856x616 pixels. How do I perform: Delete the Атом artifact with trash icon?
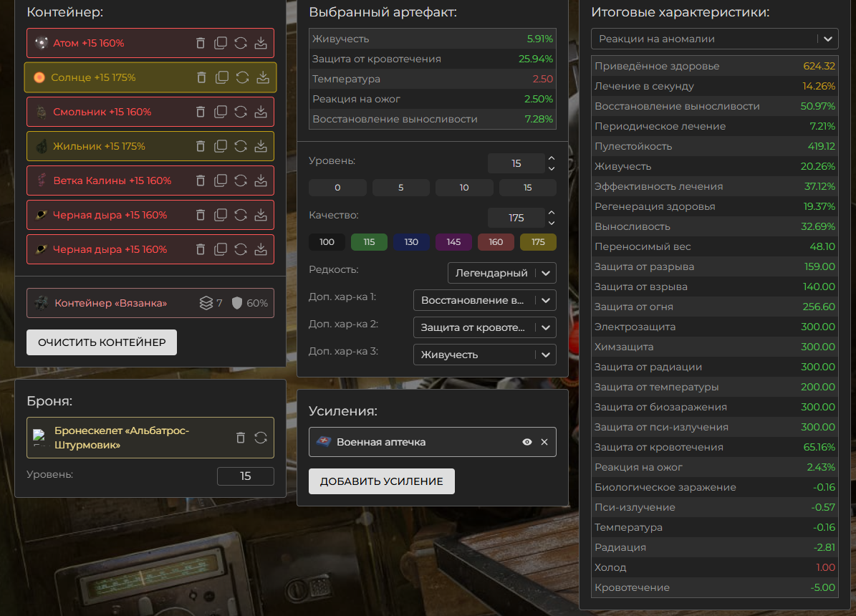point(201,43)
